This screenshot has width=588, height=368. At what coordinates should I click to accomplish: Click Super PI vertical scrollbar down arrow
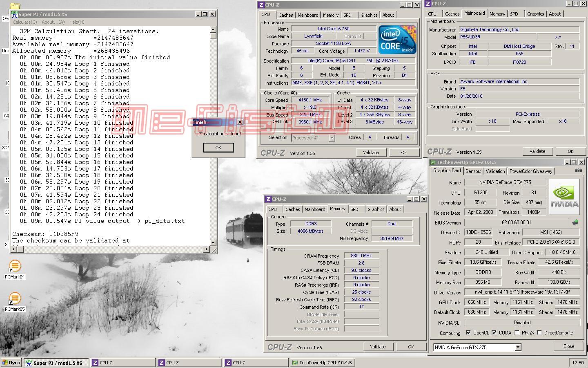(213, 242)
